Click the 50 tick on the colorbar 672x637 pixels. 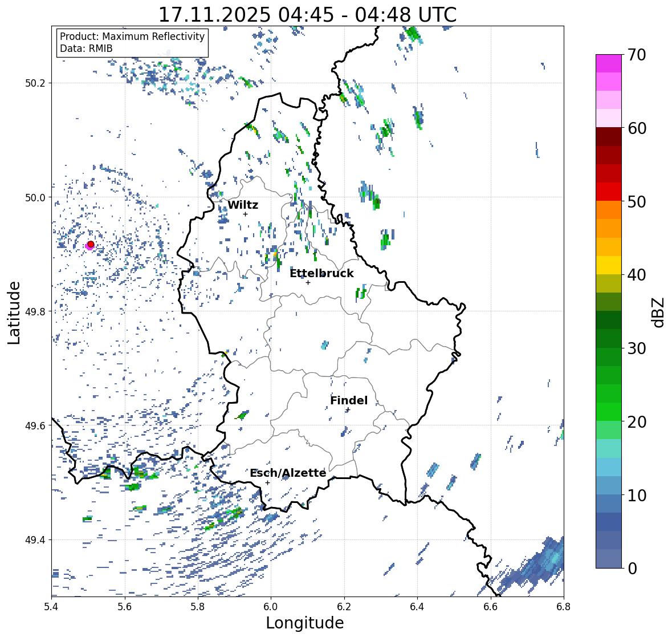(636, 201)
